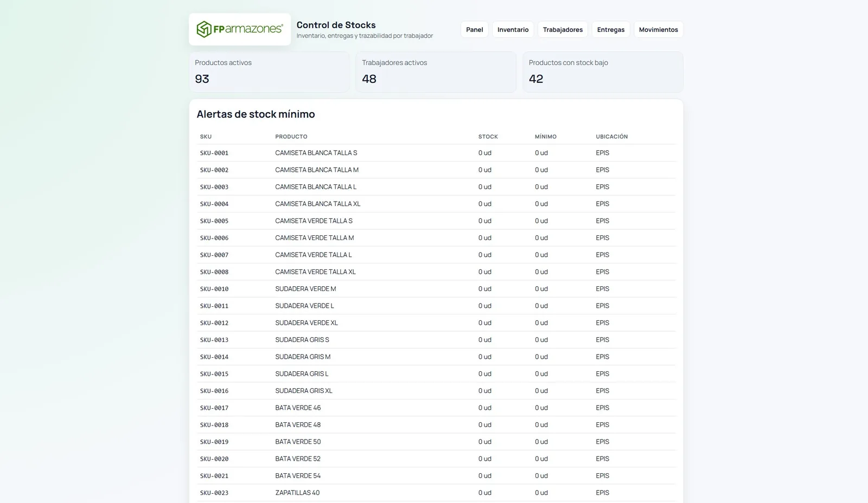
Task: Select ZAPATILLAS 40 product
Action: [x=297, y=493]
